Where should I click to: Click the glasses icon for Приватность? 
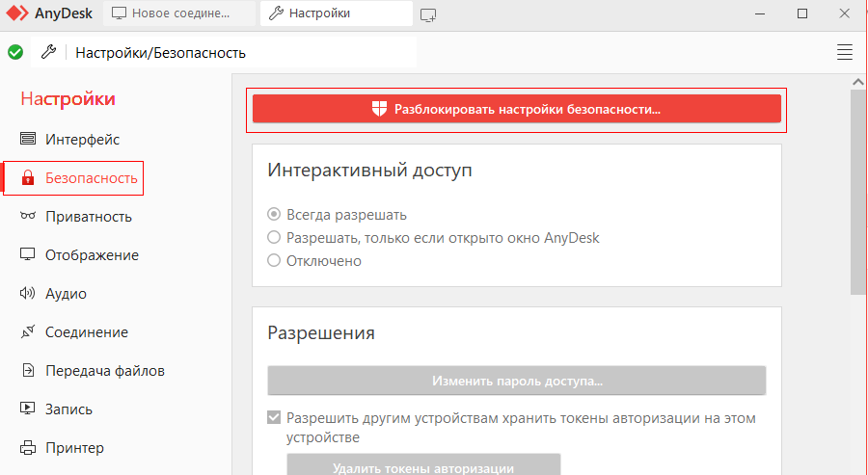point(28,217)
